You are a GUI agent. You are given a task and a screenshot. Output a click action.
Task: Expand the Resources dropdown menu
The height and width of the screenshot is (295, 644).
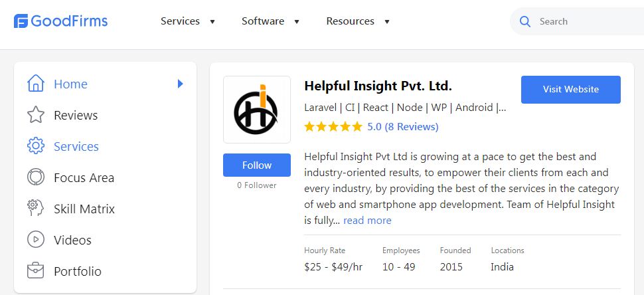click(358, 21)
